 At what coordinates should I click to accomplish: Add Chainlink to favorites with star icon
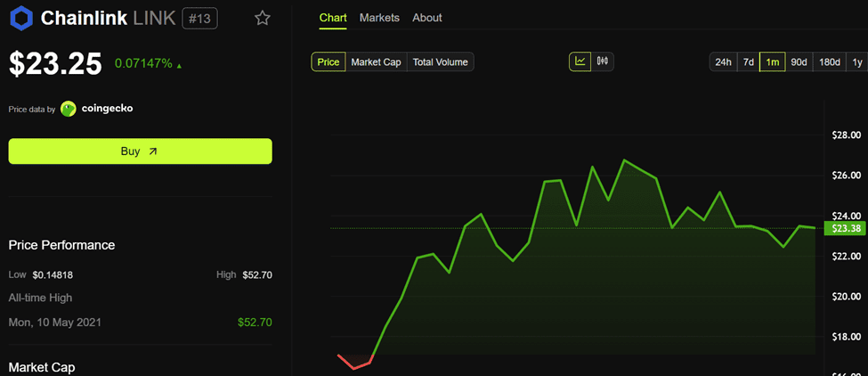click(x=262, y=18)
